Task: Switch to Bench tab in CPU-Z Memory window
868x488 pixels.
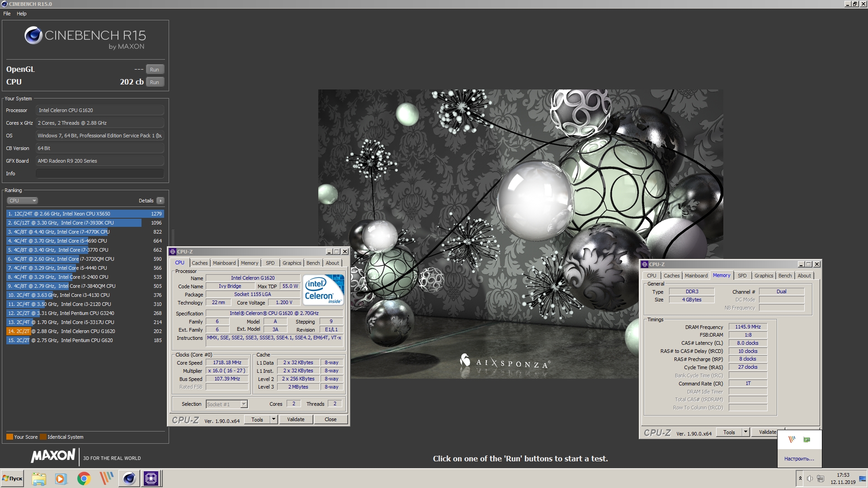Action: (785, 276)
